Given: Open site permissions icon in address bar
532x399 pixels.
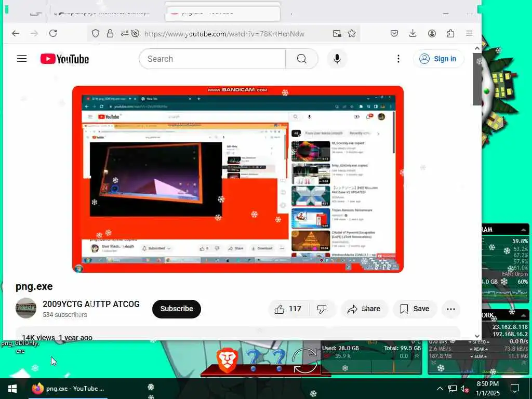Looking at the screenshot, I should tap(124, 33).
